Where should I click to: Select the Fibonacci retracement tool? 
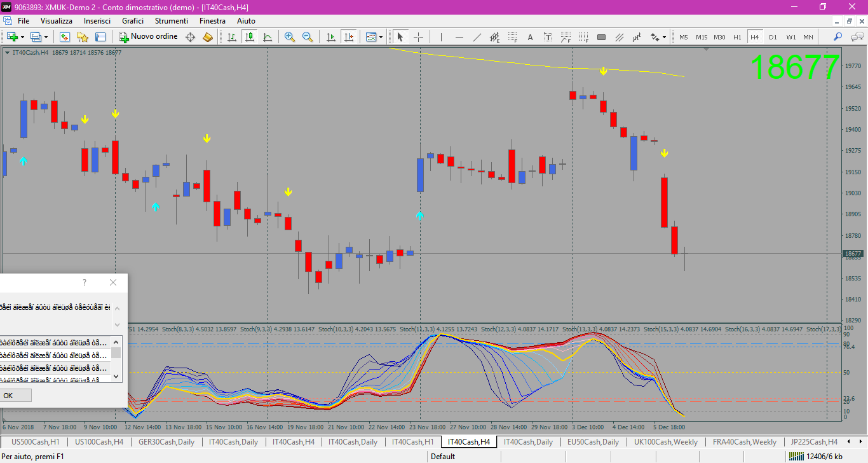512,37
